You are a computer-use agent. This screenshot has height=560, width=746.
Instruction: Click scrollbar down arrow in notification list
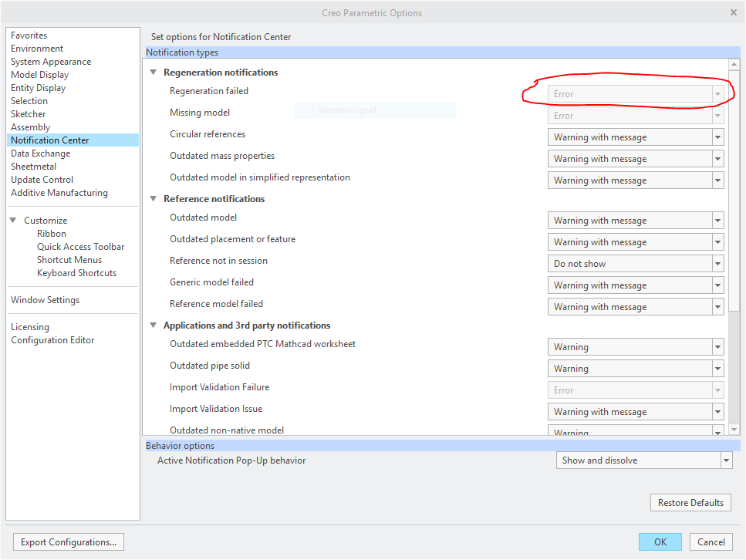(x=734, y=430)
